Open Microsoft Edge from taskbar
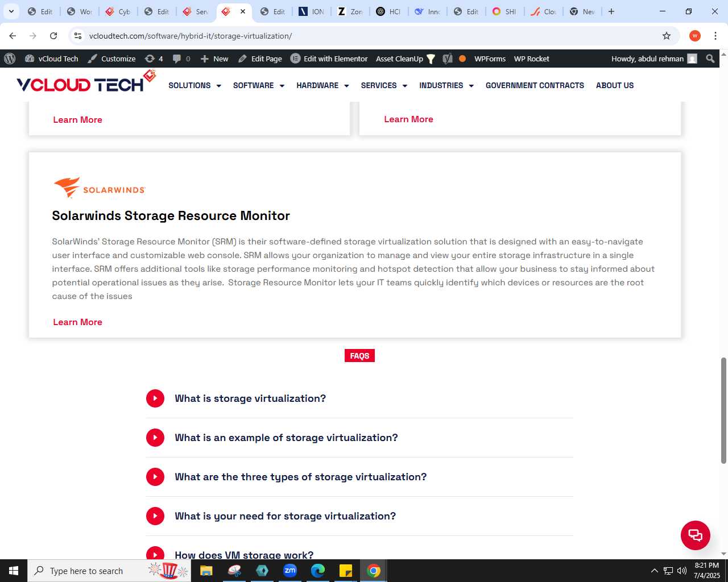The image size is (728, 582). pos(318,571)
